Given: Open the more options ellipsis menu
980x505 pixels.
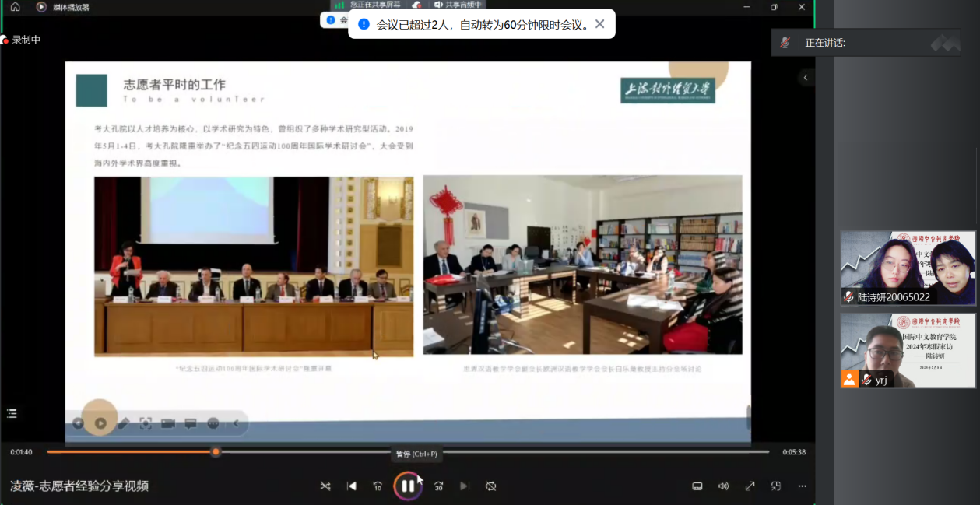Looking at the screenshot, I should [802, 486].
